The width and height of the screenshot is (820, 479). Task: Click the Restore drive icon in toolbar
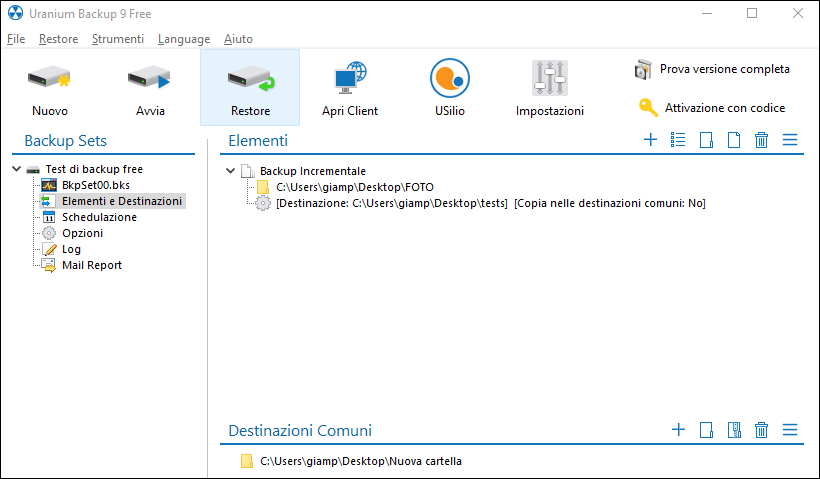[250, 79]
